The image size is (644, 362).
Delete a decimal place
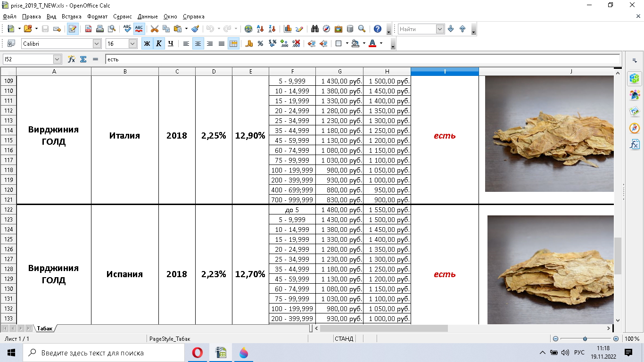[296, 43]
